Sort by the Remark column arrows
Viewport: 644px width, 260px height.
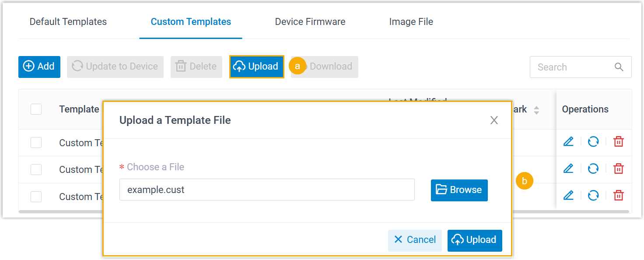pos(536,110)
